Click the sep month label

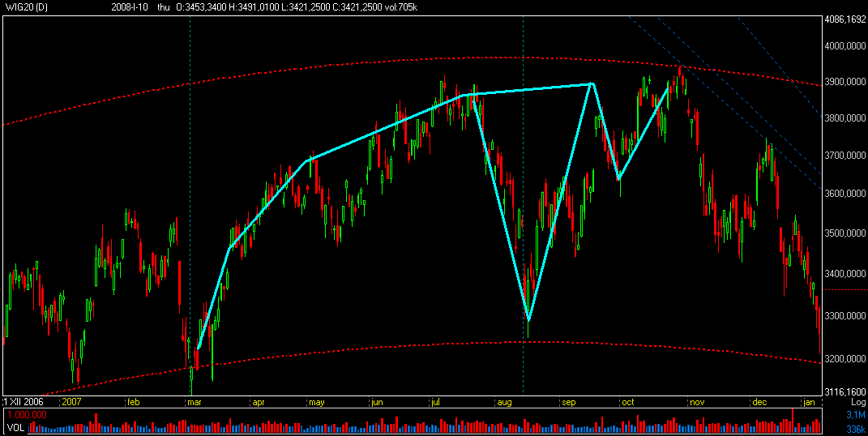pyautogui.click(x=568, y=402)
